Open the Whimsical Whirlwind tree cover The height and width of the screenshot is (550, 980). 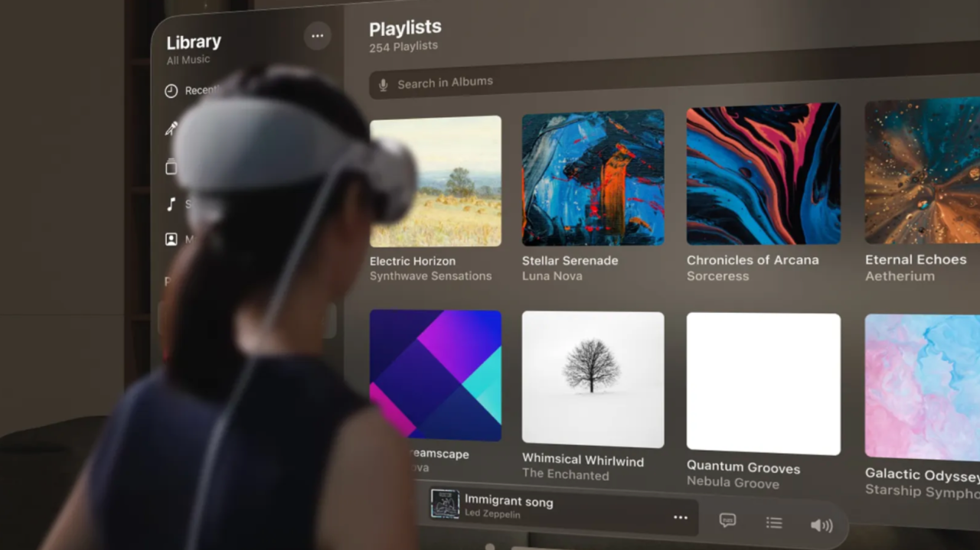[x=593, y=378]
